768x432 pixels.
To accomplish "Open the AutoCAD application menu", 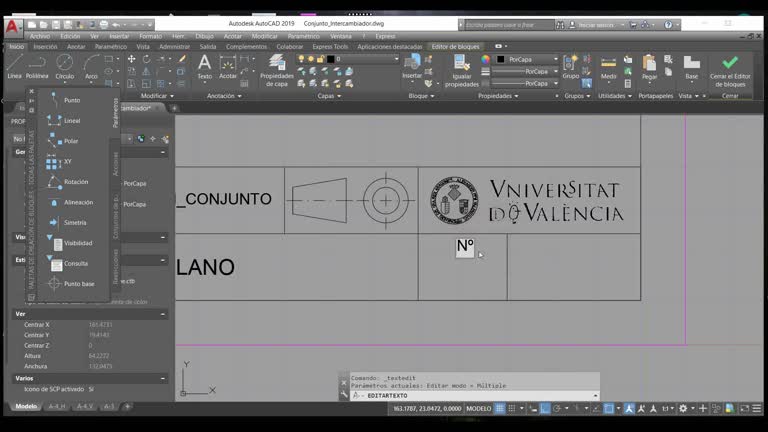I will click(12, 26).
